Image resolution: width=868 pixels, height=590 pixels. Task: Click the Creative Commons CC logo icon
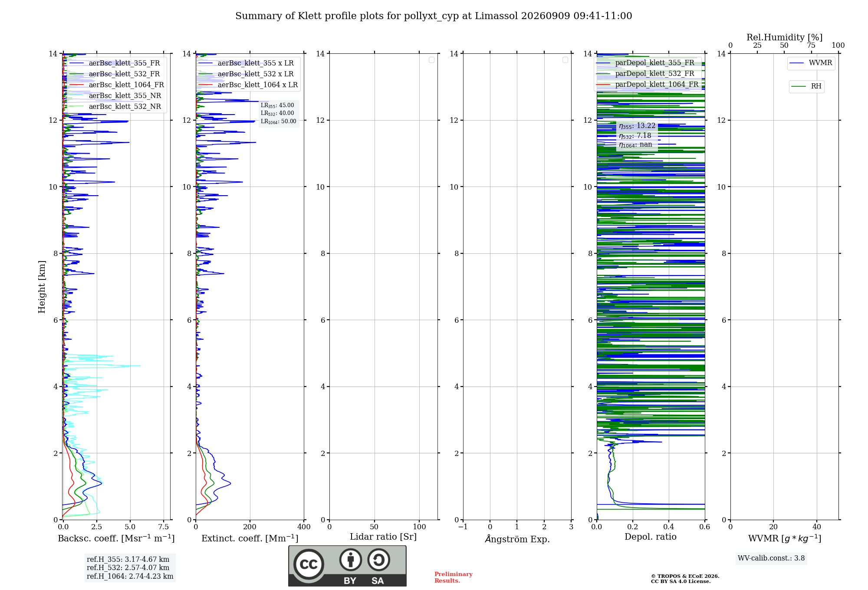(x=309, y=564)
